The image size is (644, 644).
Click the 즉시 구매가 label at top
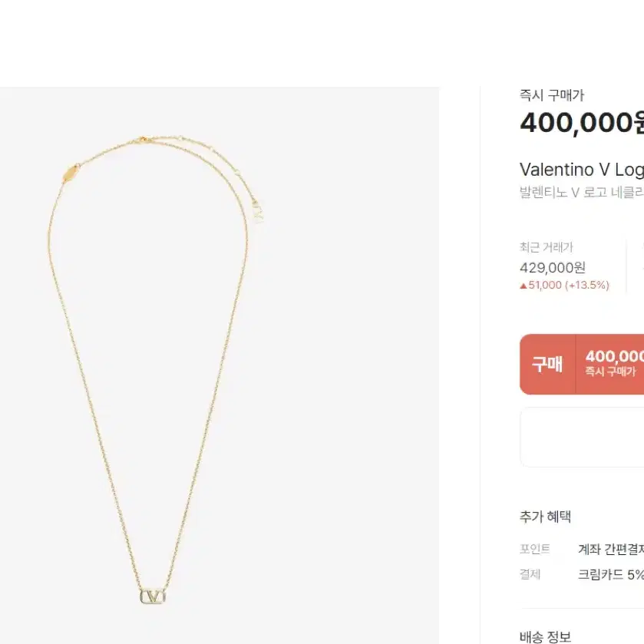(552, 95)
